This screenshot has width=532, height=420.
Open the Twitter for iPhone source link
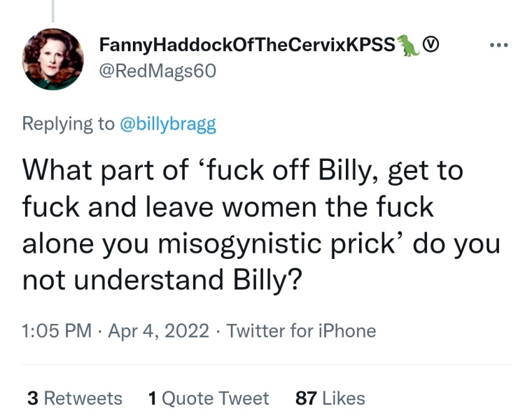(x=302, y=330)
